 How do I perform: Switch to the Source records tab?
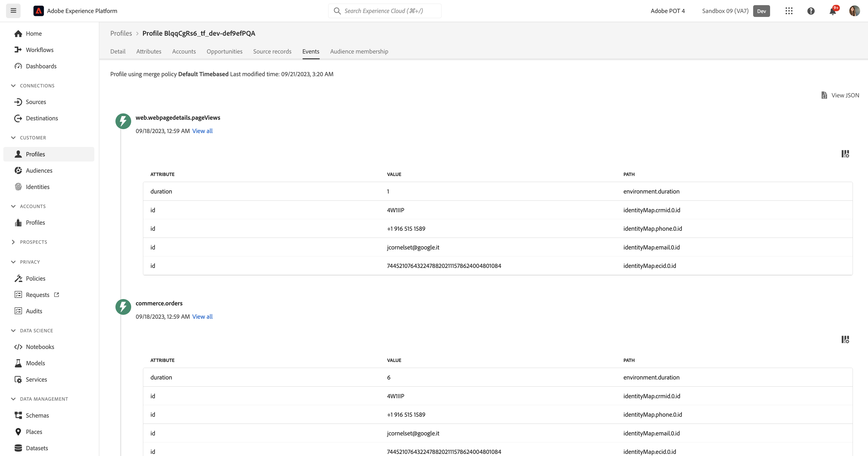pos(272,51)
